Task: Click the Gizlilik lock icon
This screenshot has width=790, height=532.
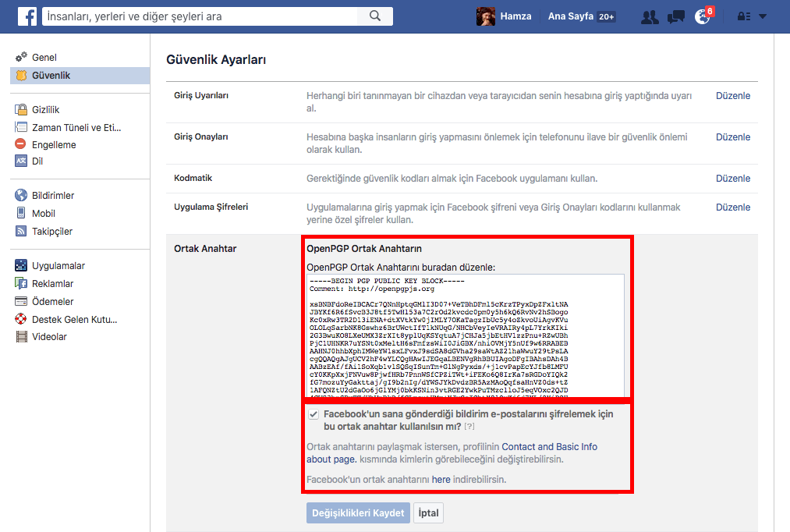Action: click(x=21, y=109)
